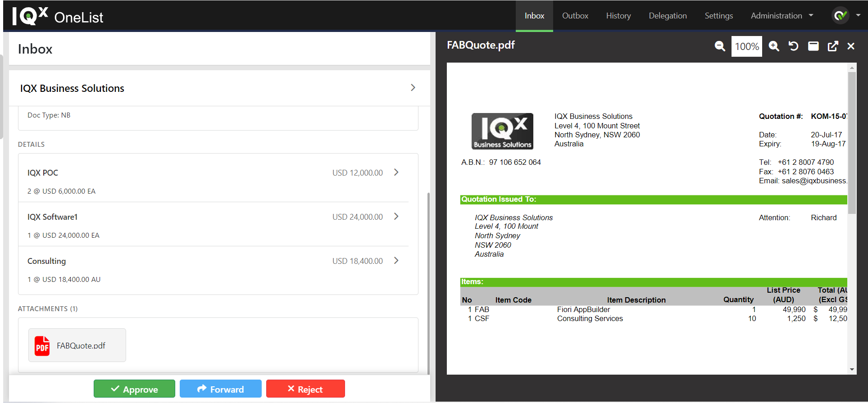868x403 pixels.
Task: Close the FABQuote.pdf preview panel
Action: point(851,46)
